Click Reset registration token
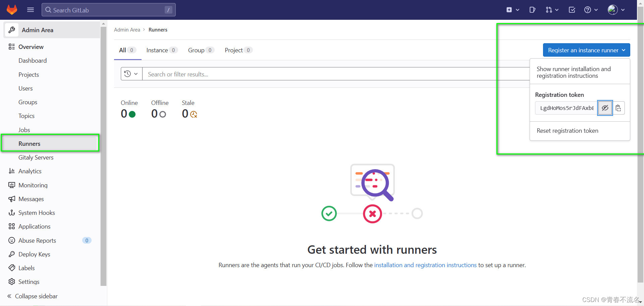 [x=567, y=131]
